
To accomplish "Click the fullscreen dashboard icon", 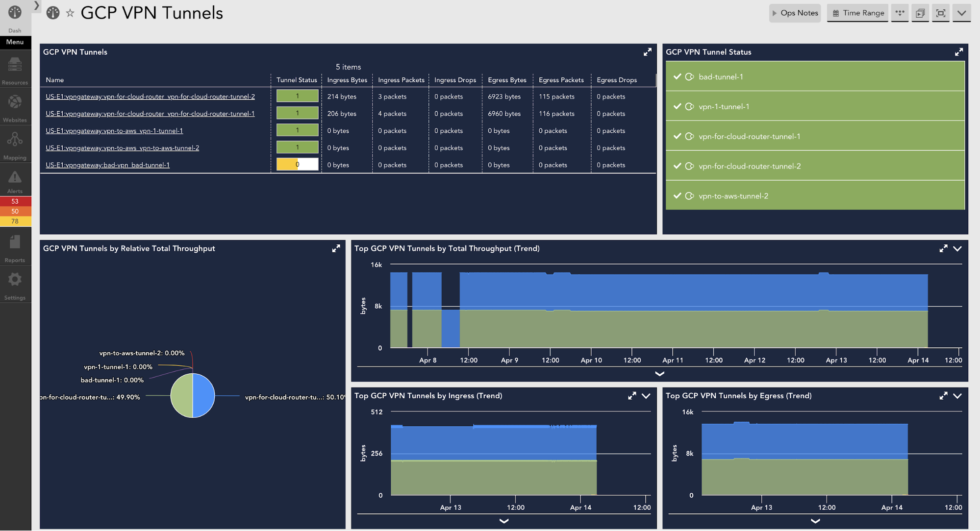I will (941, 13).
